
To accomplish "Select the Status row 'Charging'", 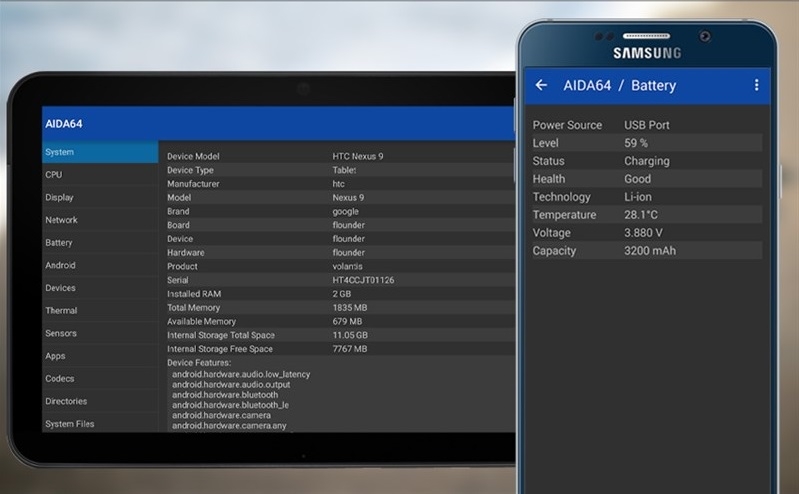I will click(647, 161).
